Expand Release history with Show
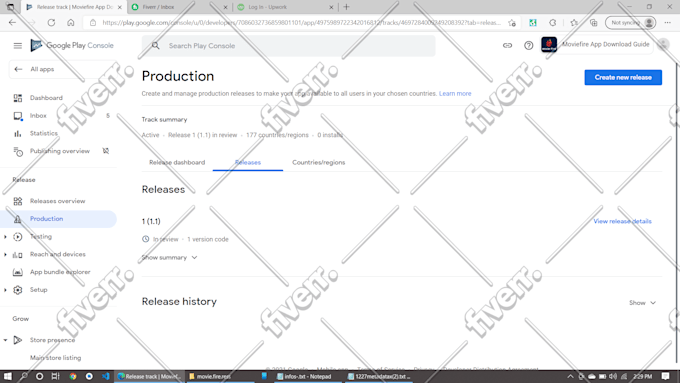The height and width of the screenshot is (383, 680). 642,303
